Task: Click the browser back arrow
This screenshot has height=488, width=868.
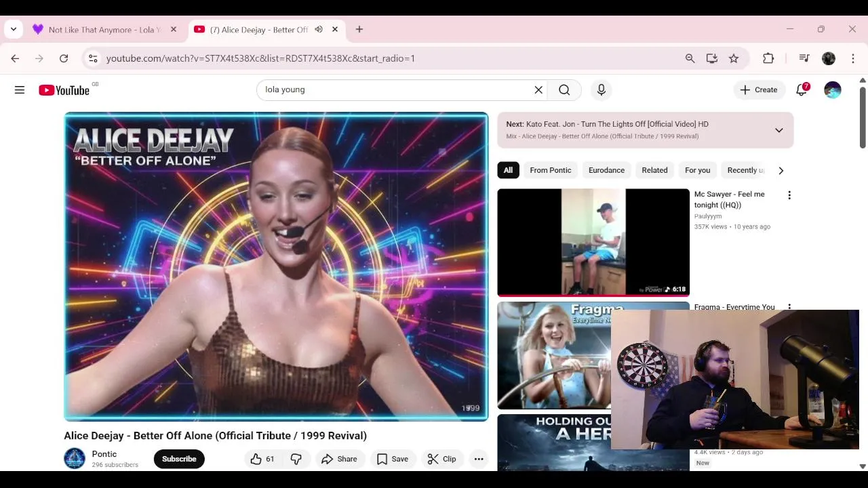Action: point(15,58)
